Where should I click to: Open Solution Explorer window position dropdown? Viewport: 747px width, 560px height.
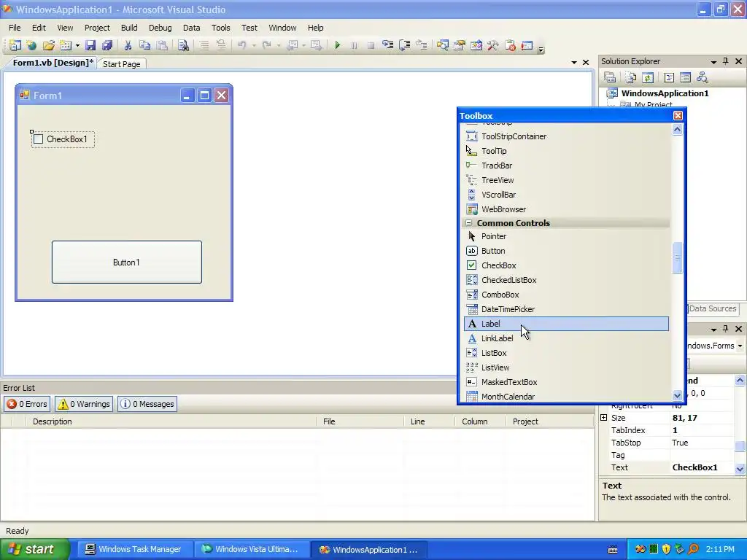(713, 62)
